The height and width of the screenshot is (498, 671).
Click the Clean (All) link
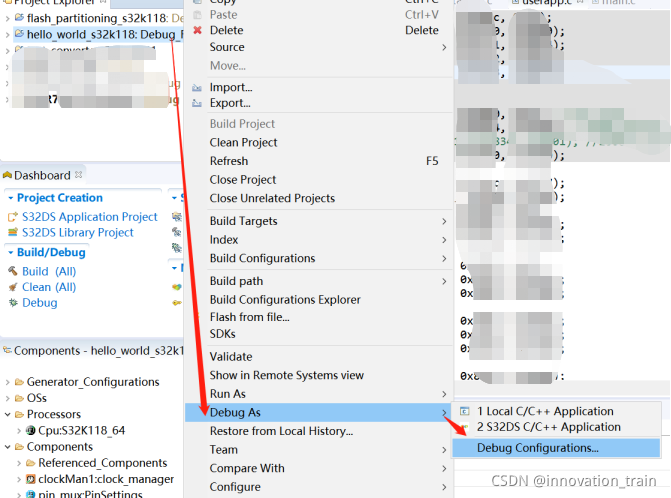click(x=49, y=287)
